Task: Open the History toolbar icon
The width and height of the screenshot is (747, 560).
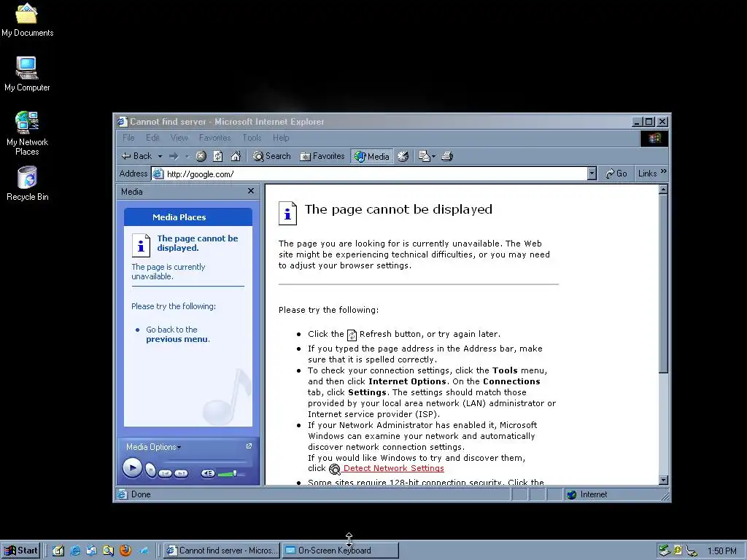Action: 403,156
